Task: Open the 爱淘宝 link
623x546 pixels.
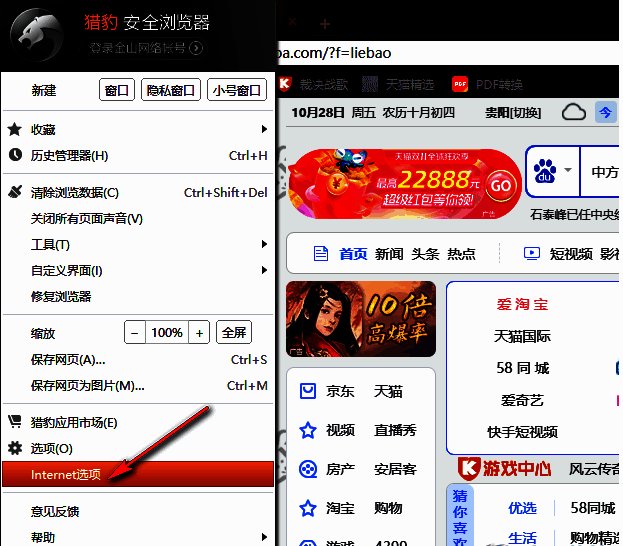Action: (x=522, y=304)
